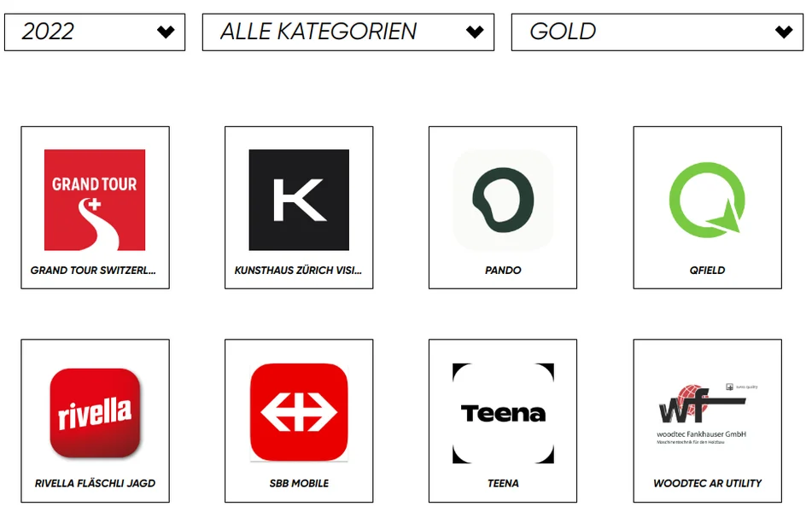The height and width of the screenshot is (512, 812).
Task: Click the arrow beside Alle Kategorien
Action: [475, 32]
